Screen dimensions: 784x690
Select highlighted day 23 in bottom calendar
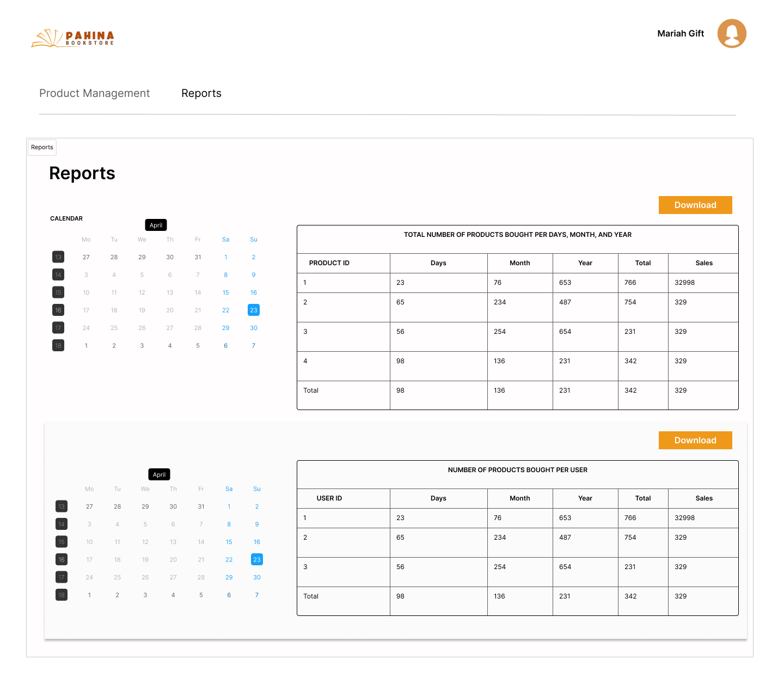tap(257, 559)
